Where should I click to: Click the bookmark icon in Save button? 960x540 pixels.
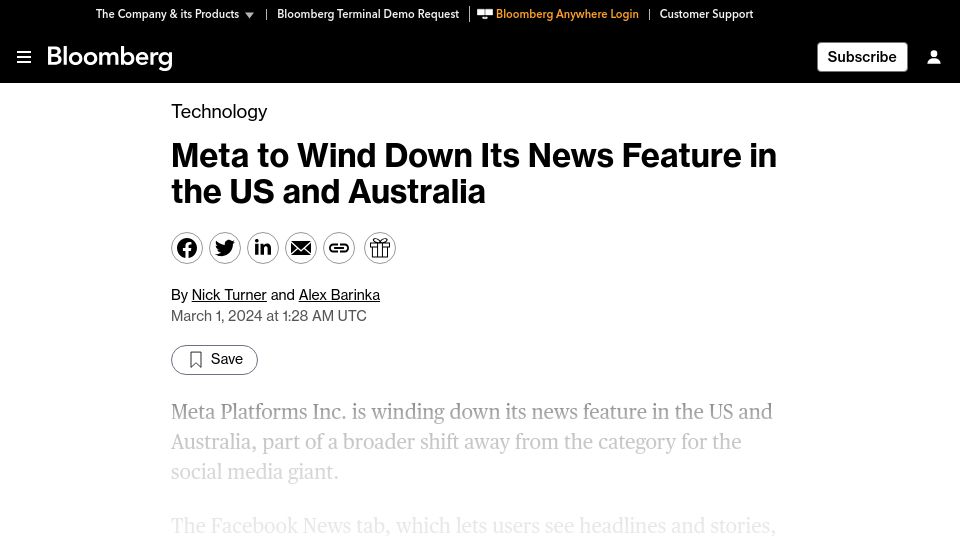[x=196, y=359]
